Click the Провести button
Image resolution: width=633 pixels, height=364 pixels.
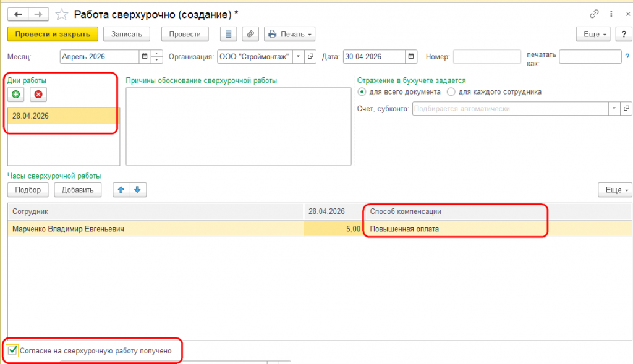[185, 35]
